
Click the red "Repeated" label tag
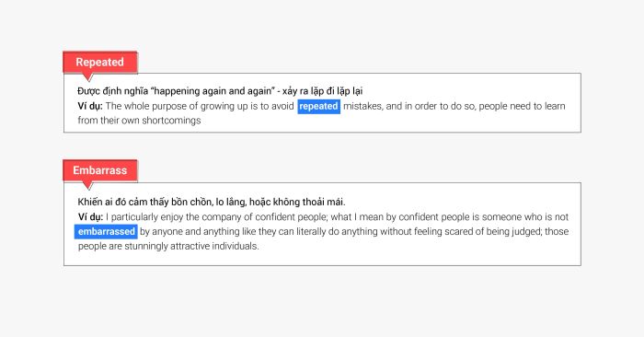99,62
